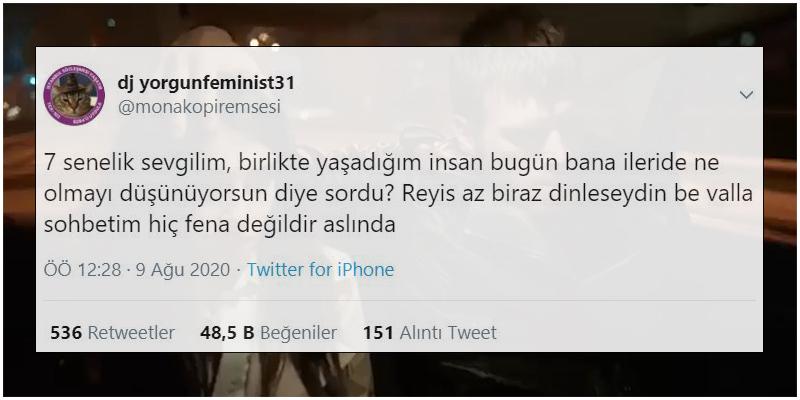800x400 pixels.
Task: Click the ÖÖ 12:28 timestamp
Action: click(83, 270)
